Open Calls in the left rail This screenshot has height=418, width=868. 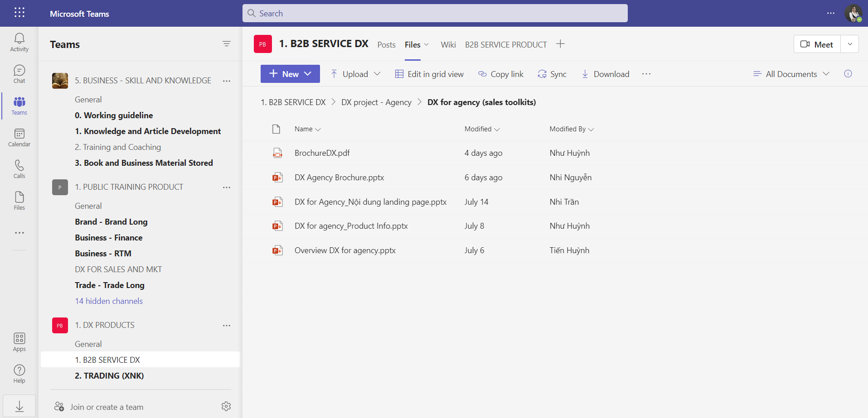tap(19, 169)
